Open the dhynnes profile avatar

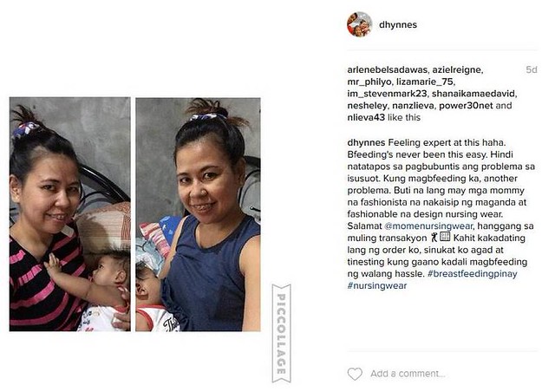point(359,24)
